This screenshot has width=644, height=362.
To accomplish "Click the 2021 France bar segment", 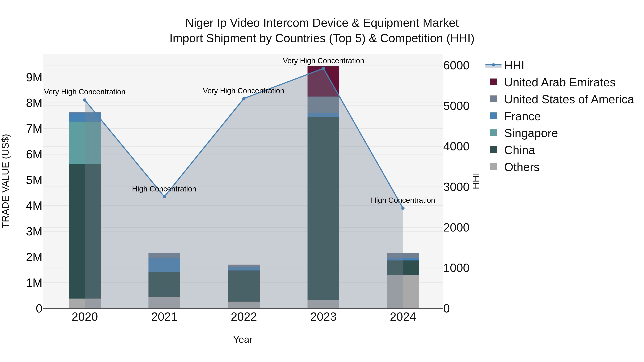I will pos(164,265).
